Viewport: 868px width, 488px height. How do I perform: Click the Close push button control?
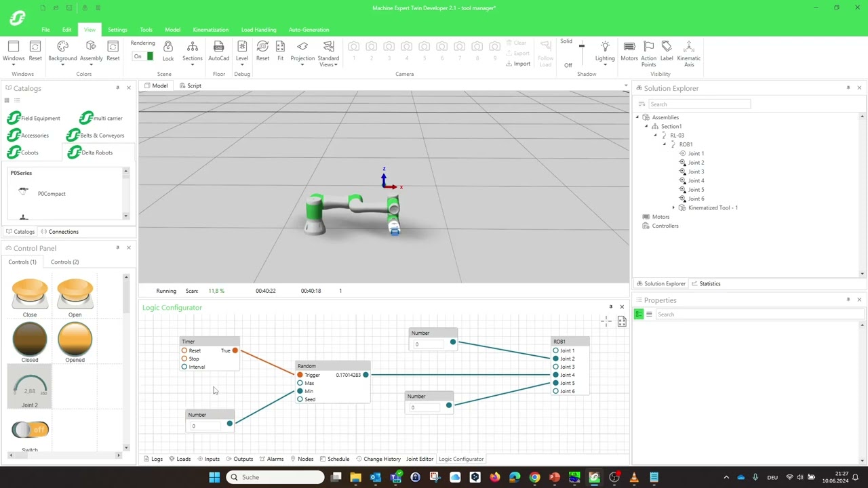click(30, 294)
